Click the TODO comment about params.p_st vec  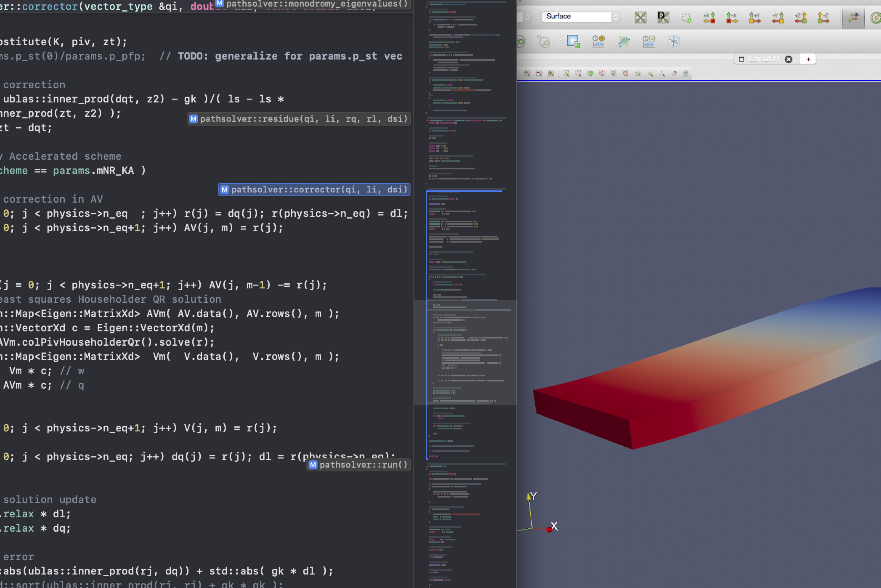[x=280, y=56]
